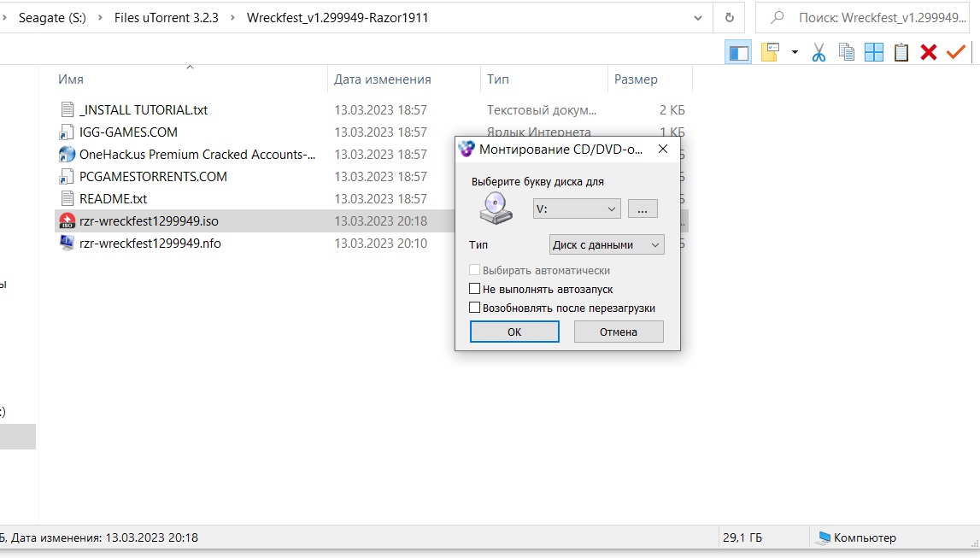Click the CD drive icon in dialog
The width and height of the screenshot is (980, 558).
pos(496,209)
